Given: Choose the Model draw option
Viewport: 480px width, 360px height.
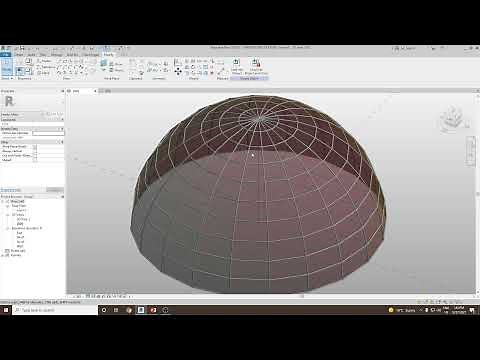Looking at the screenshot, I should coord(44,61).
